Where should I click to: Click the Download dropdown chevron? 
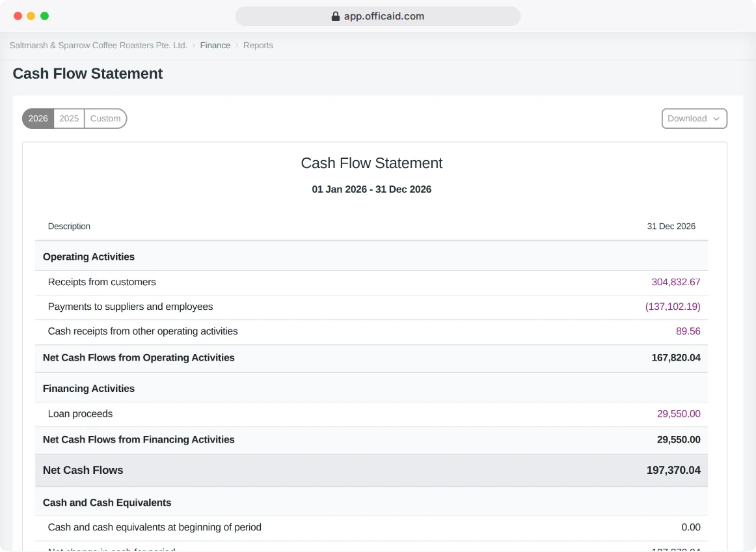tap(716, 118)
